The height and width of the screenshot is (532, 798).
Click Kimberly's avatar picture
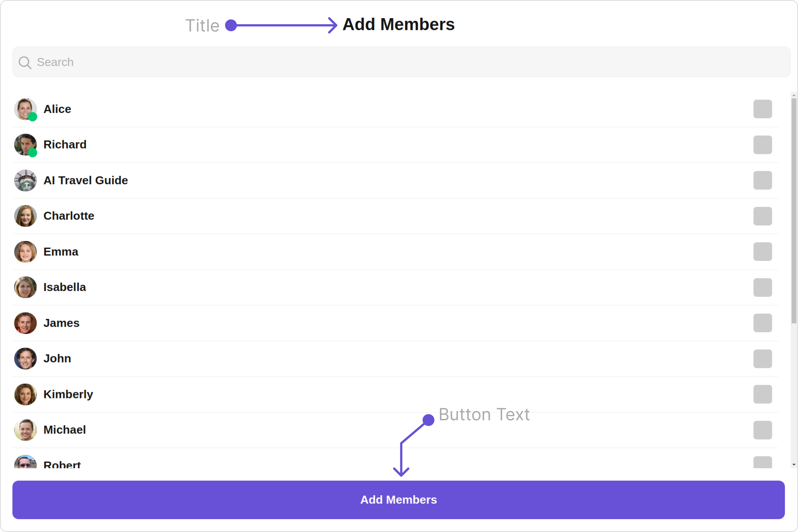[25, 394]
